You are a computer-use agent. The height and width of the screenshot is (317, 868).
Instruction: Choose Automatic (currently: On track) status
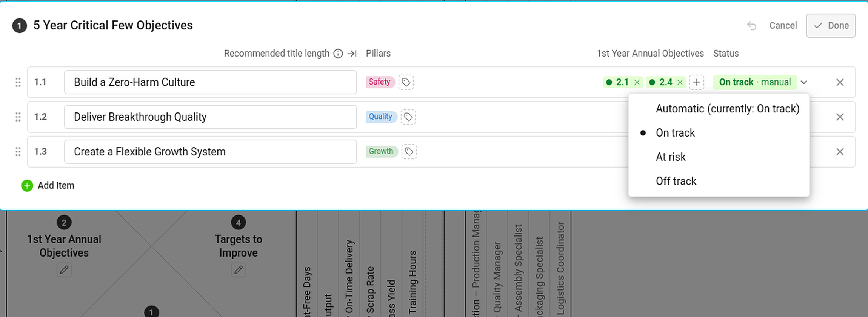click(719, 109)
